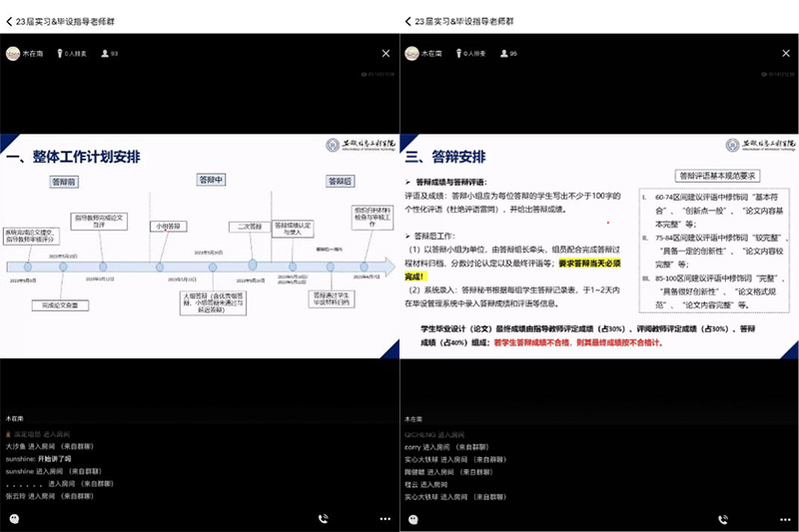Click the 答辩评语基本规范要求 box on right slide

[x=717, y=176]
